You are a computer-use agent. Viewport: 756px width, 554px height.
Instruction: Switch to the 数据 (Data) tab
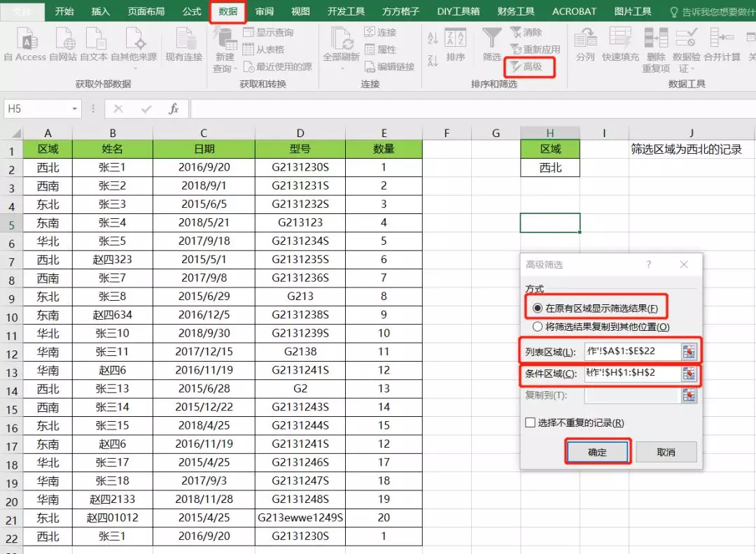[227, 11]
